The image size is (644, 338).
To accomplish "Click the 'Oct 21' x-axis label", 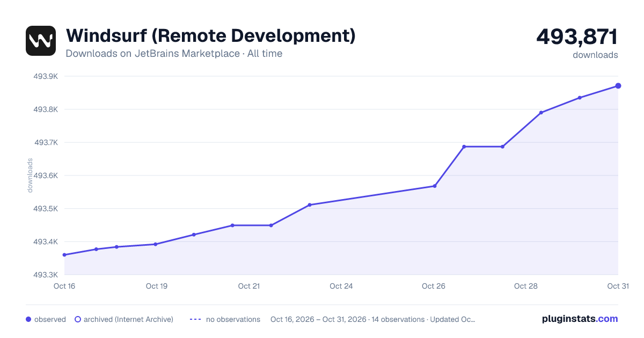I will tap(249, 286).
